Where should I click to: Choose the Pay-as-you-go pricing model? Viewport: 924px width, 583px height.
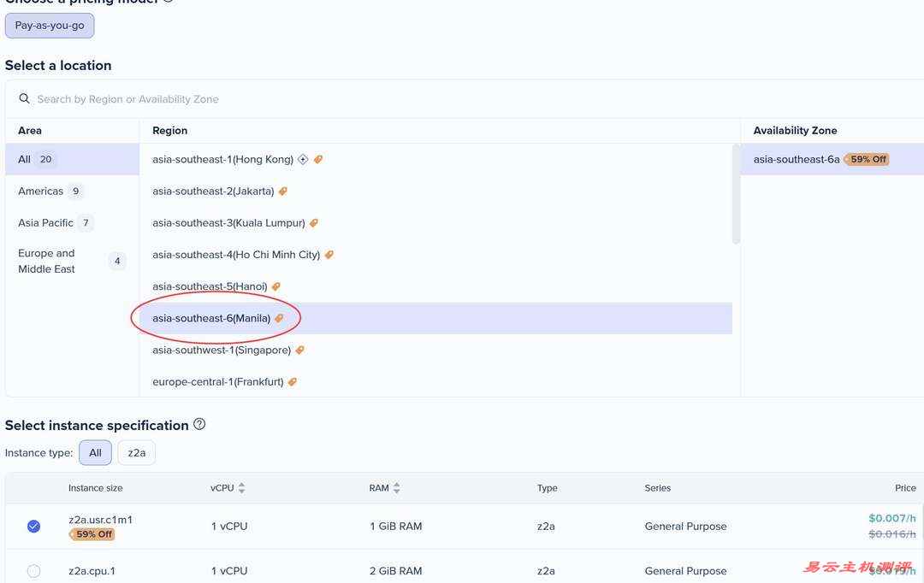click(50, 26)
